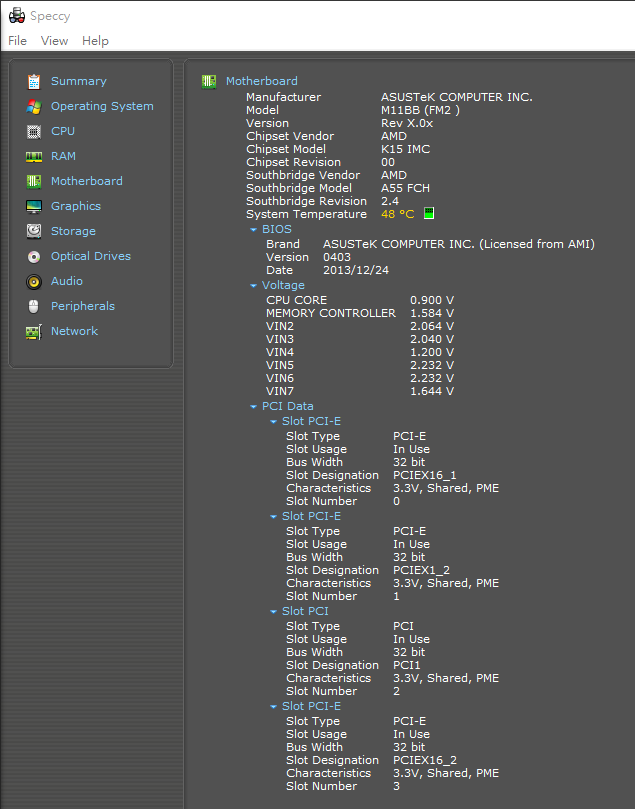Open the Storage section

point(73,231)
